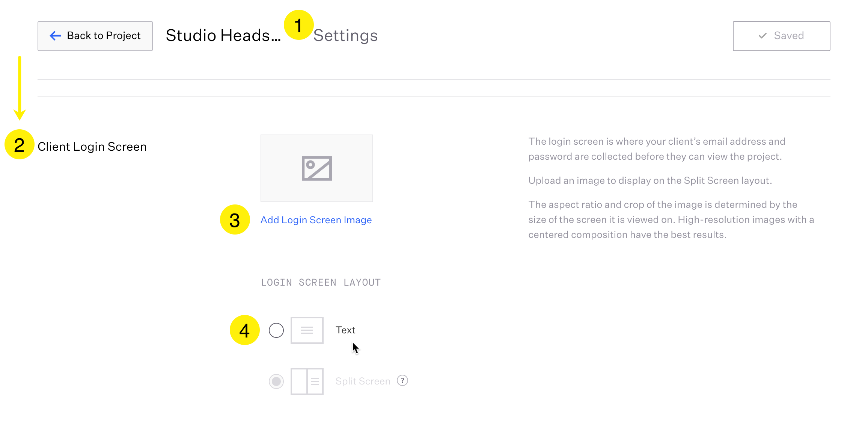Click the Split Screen layout thumbnail icon

tap(307, 381)
